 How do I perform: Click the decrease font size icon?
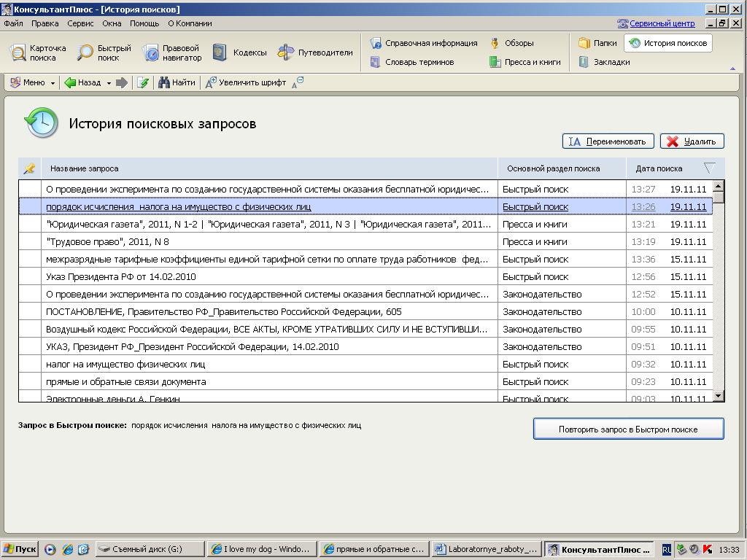(x=298, y=83)
